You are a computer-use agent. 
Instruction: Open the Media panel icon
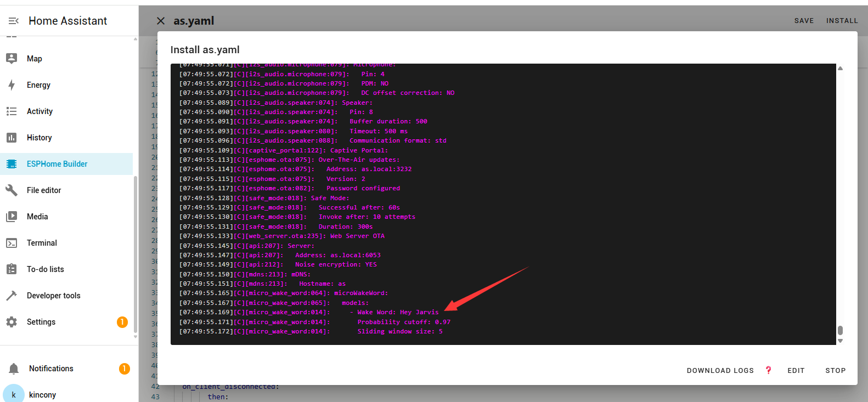tap(12, 217)
